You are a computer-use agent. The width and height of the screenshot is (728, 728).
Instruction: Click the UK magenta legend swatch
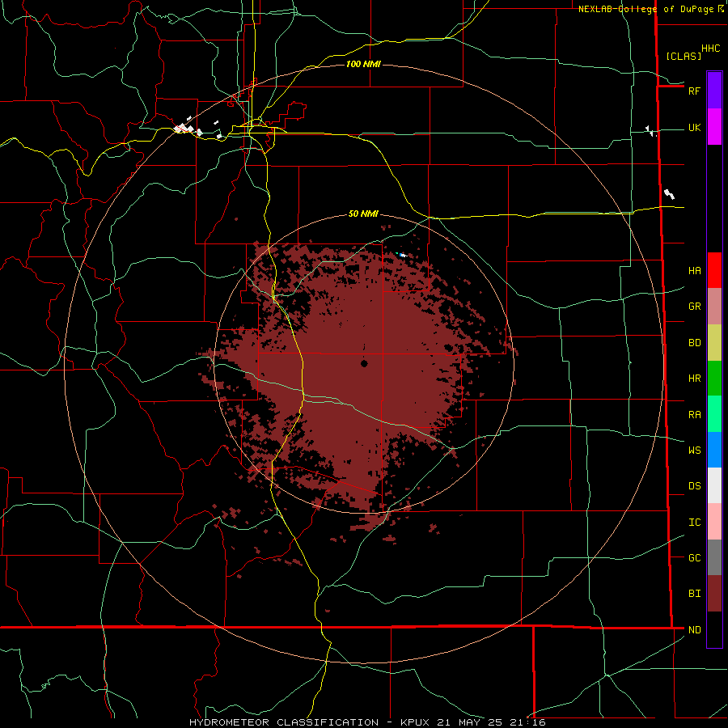click(x=714, y=127)
